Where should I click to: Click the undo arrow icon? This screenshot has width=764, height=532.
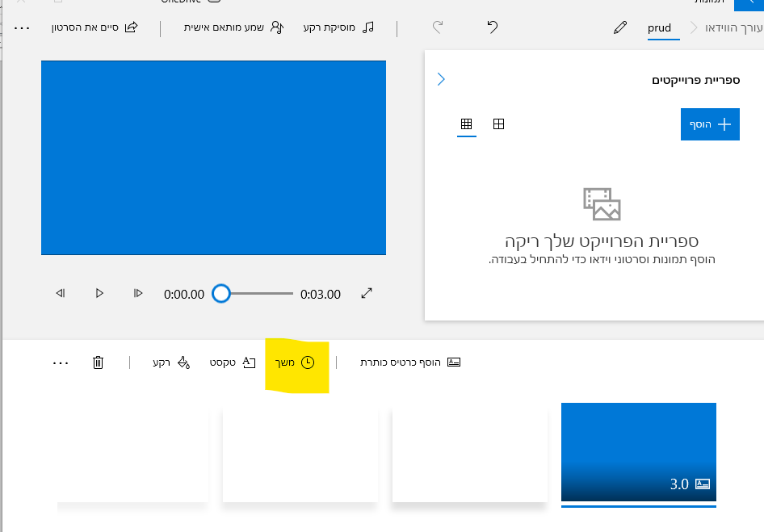493,27
